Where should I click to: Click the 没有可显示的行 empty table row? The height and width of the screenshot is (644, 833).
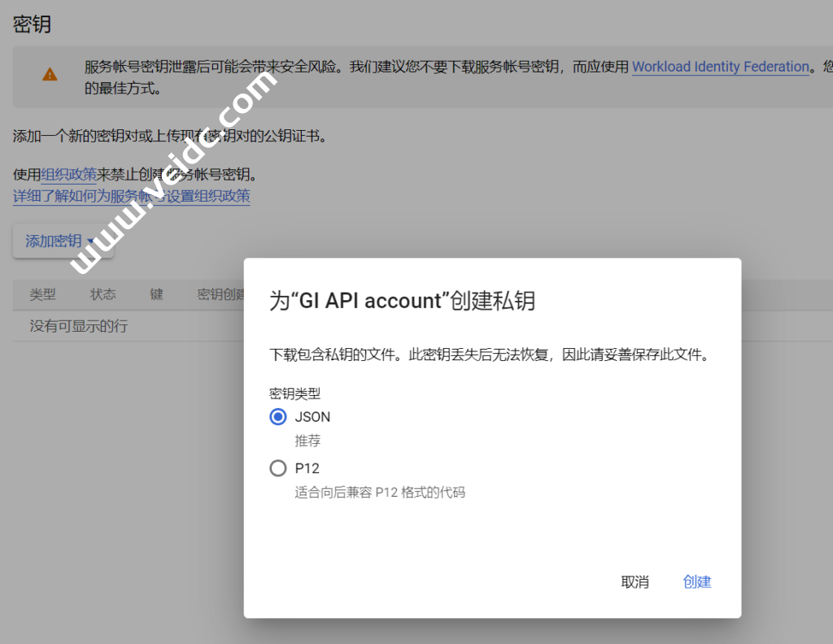coord(79,326)
